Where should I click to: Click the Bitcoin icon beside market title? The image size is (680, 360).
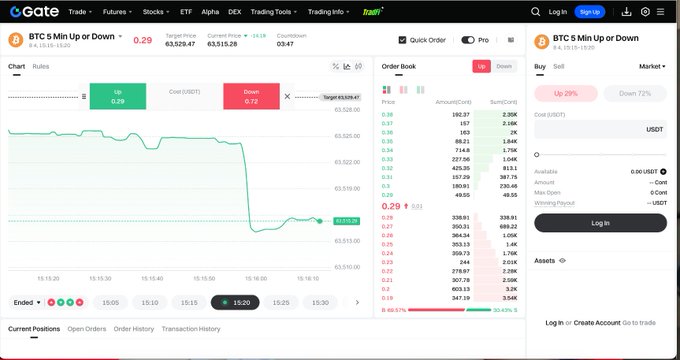click(x=16, y=40)
